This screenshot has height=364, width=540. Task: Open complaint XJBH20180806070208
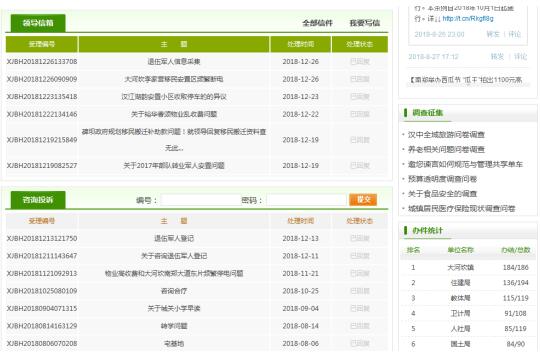(42, 344)
